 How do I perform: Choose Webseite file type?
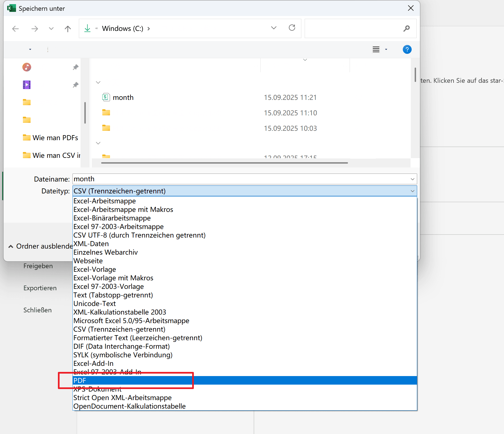245,261
